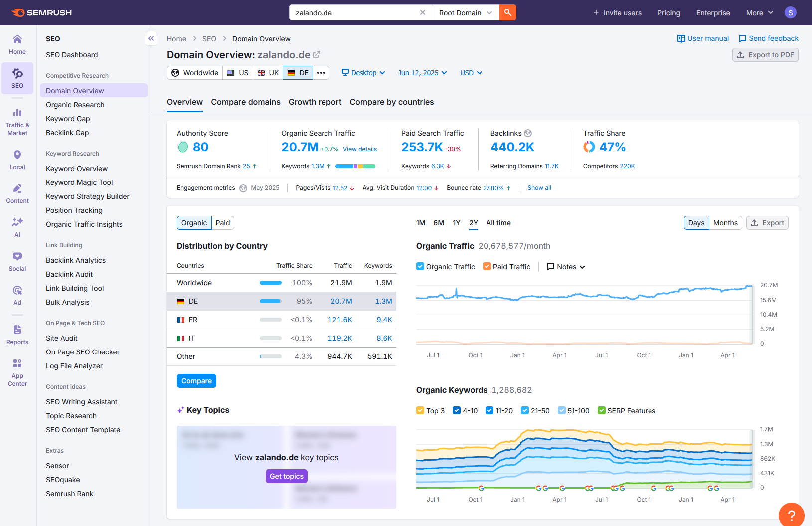Click chart Export button
The image size is (812, 526).
click(x=767, y=223)
